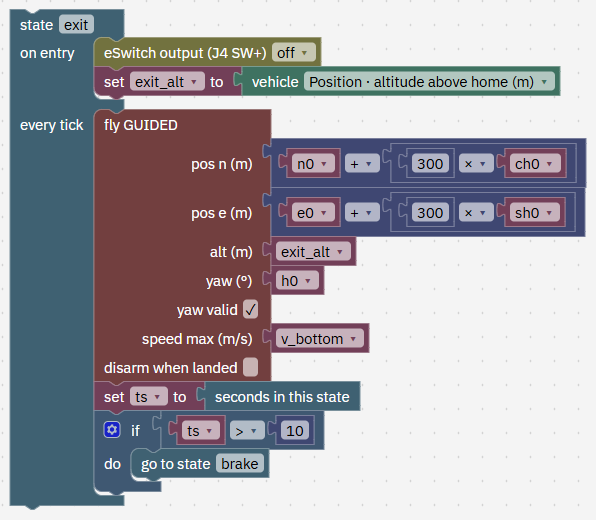Toggle the yaw valid checkbox
The height and width of the screenshot is (520, 596).
250,309
